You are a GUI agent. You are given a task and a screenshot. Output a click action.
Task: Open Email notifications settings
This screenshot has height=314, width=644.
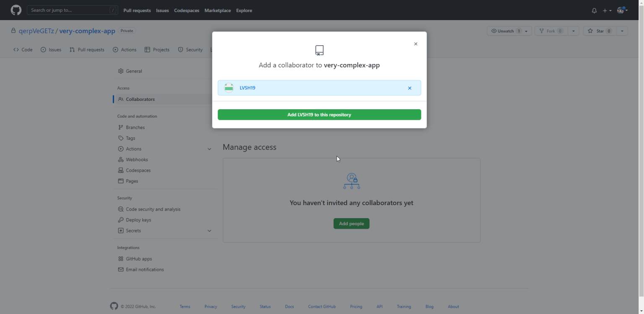(165, 270)
